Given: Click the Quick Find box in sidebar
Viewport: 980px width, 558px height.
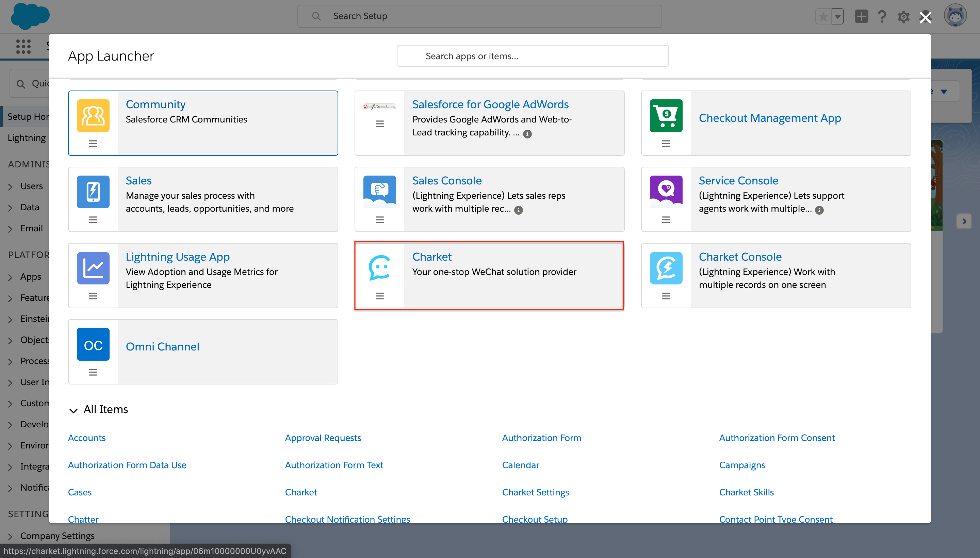Looking at the screenshot, I should [30, 83].
